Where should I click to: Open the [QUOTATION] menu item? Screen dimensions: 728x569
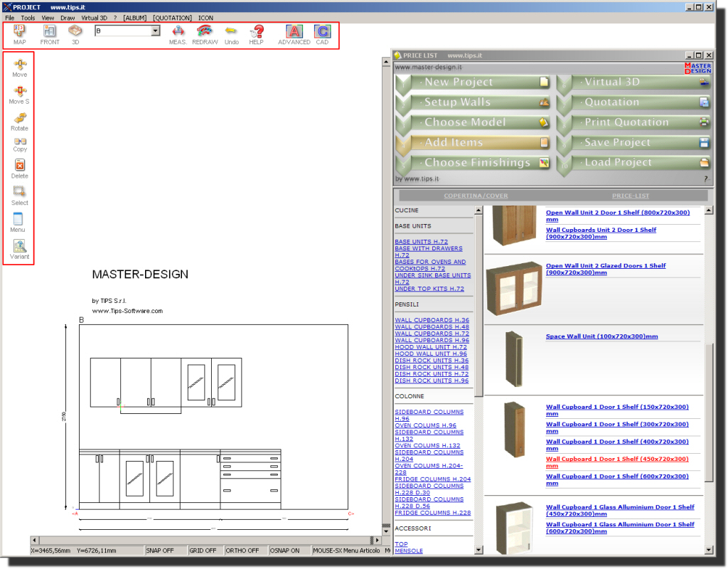pos(172,18)
